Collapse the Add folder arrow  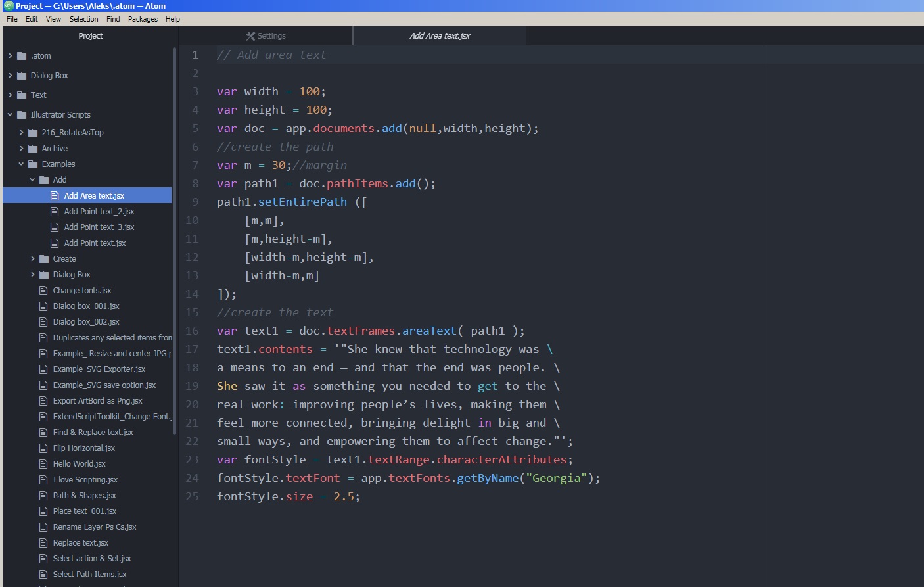(33, 180)
